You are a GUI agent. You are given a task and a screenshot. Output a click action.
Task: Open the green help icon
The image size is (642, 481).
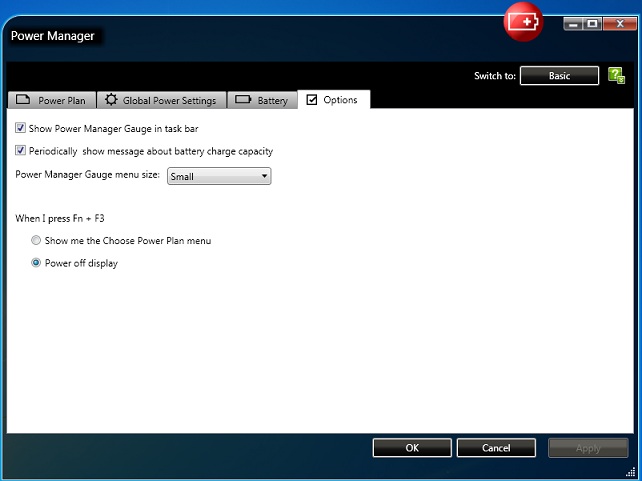616,76
